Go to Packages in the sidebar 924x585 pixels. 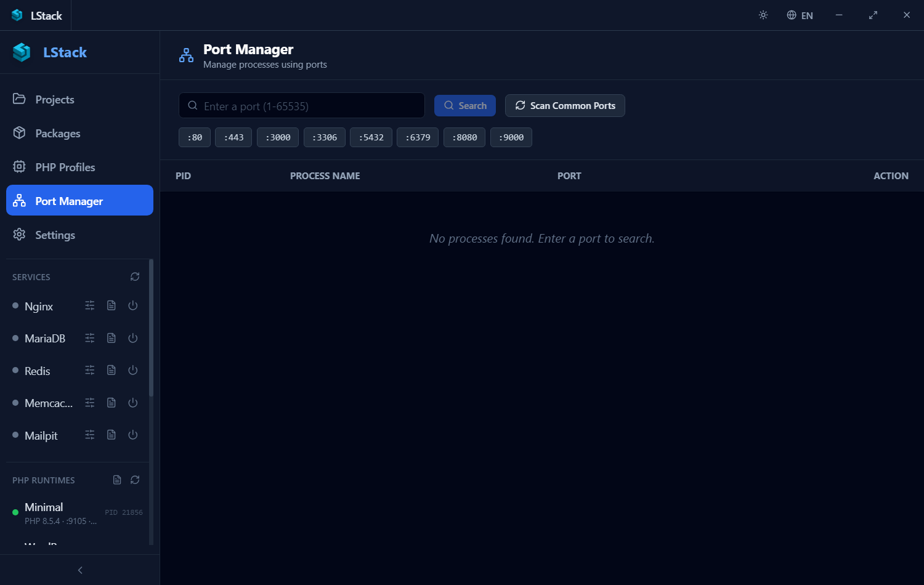[x=79, y=133]
